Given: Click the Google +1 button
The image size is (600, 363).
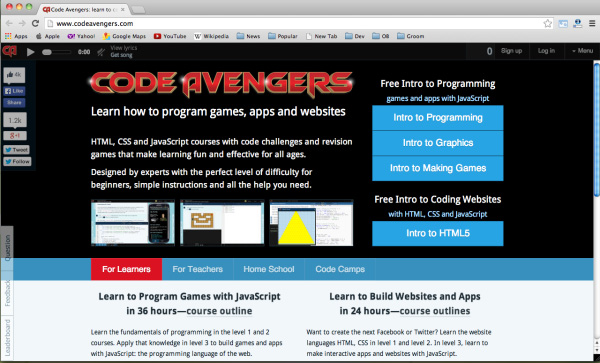Looking at the screenshot, I should pyautogui.click(x=15, y=136).
